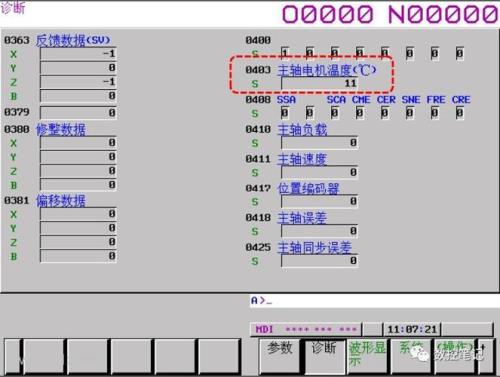Select the 0381 偏移数据 Y field
The width and height of the screenshot is (500, 377).
coord(78,228)
